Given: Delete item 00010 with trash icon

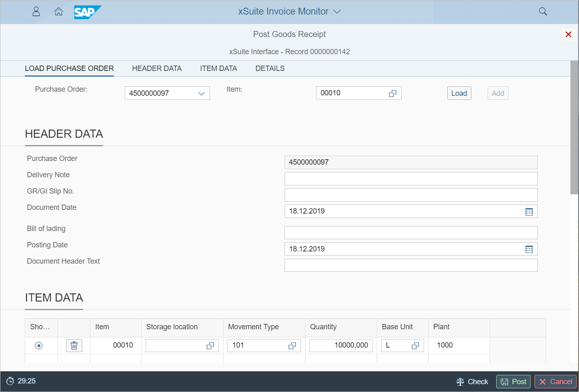Looking at the screenshot, I should pos(74,346).
